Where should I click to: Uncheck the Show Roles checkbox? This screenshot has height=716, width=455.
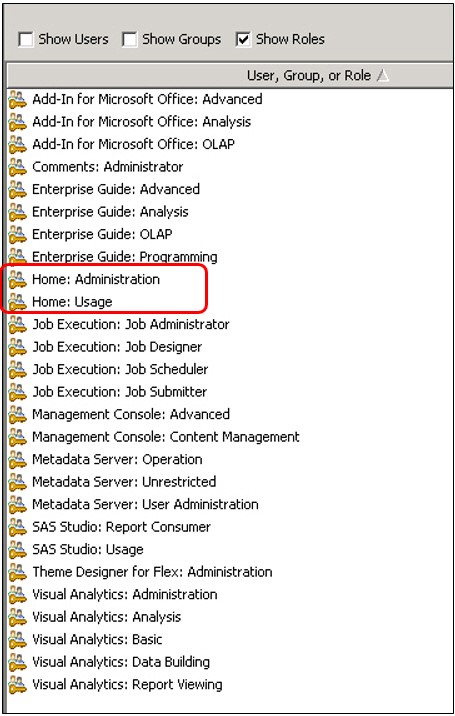243,39
